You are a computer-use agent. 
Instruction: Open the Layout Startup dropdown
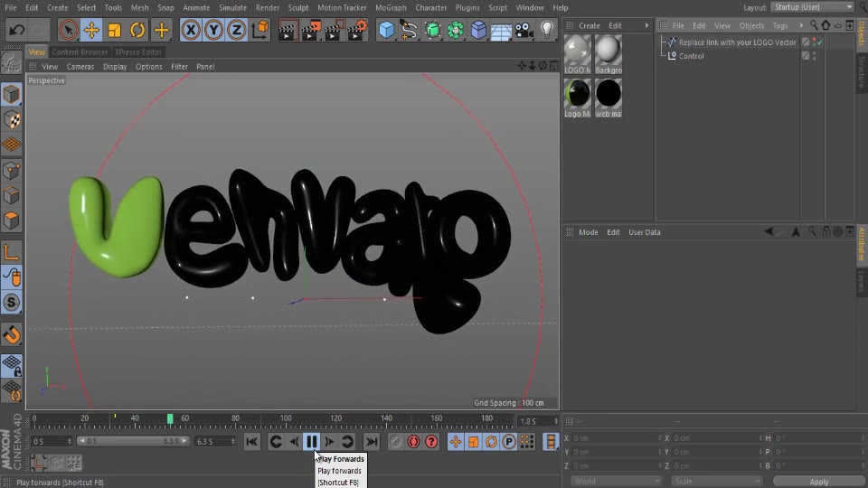(811, 7)
